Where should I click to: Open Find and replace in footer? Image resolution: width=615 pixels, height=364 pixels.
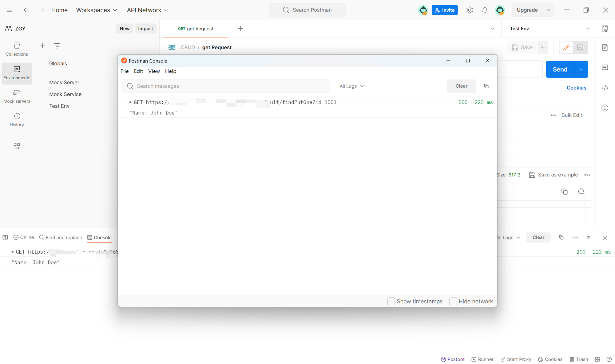(61, 238)
